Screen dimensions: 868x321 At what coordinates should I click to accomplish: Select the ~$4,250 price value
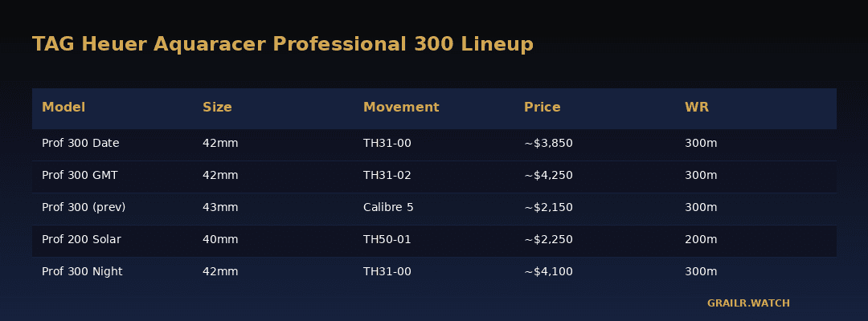coord(548,175)
